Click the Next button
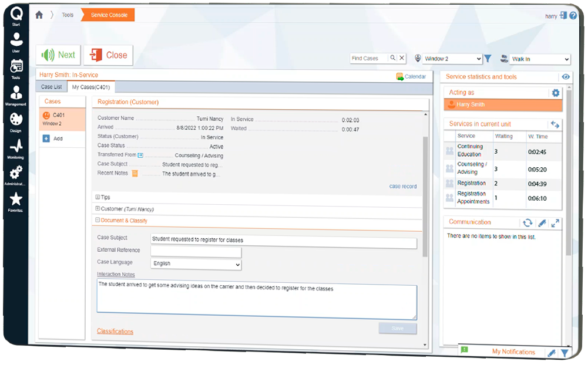Image resolution: width=588 pixels, height=365 pixels. [x=58, y=55]
